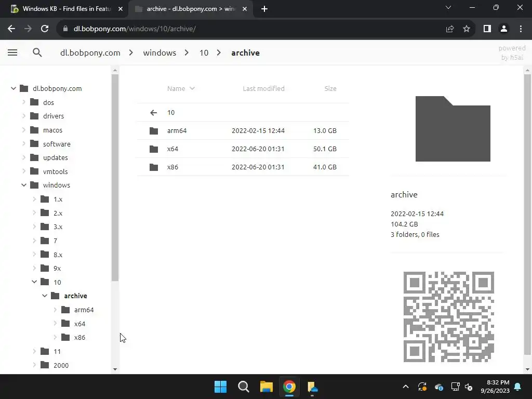This screenshot has width=532, height=399.
Task: Select x64 in sidebar tree
Action: 79,324
